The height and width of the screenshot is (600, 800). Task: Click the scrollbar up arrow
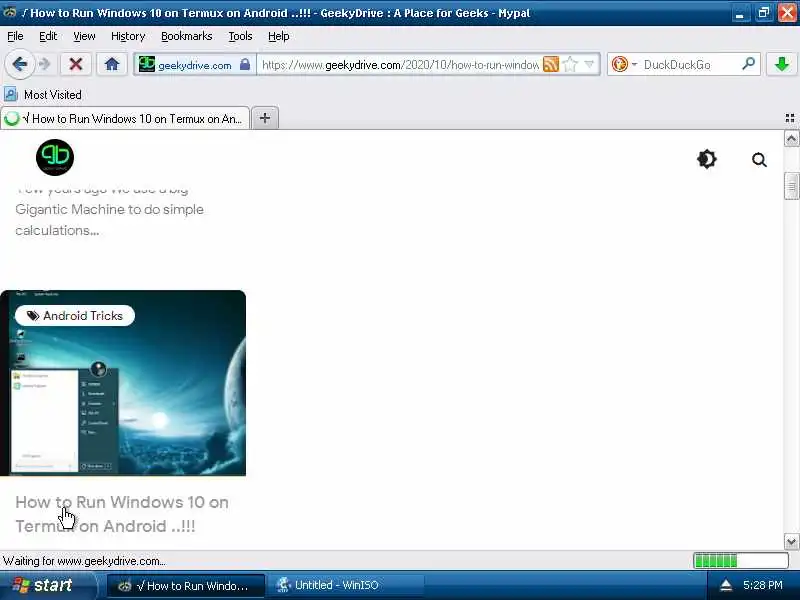[x=791, y=139]
